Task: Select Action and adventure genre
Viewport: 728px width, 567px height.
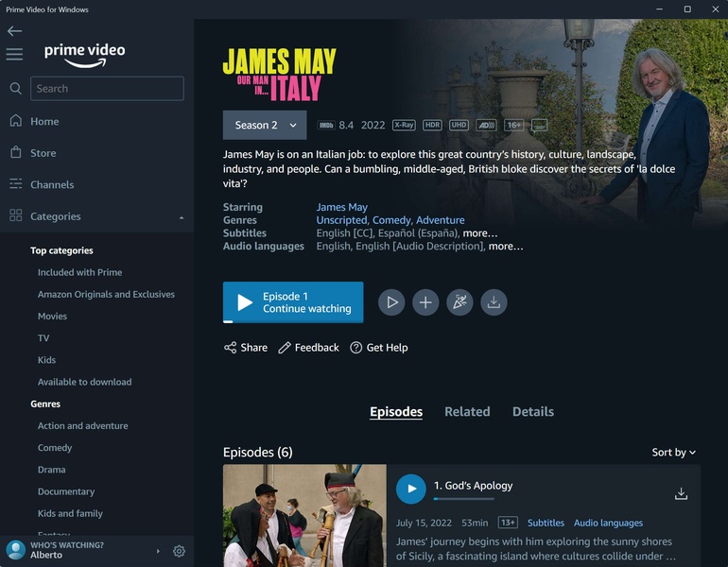Action: click(82, 425)
